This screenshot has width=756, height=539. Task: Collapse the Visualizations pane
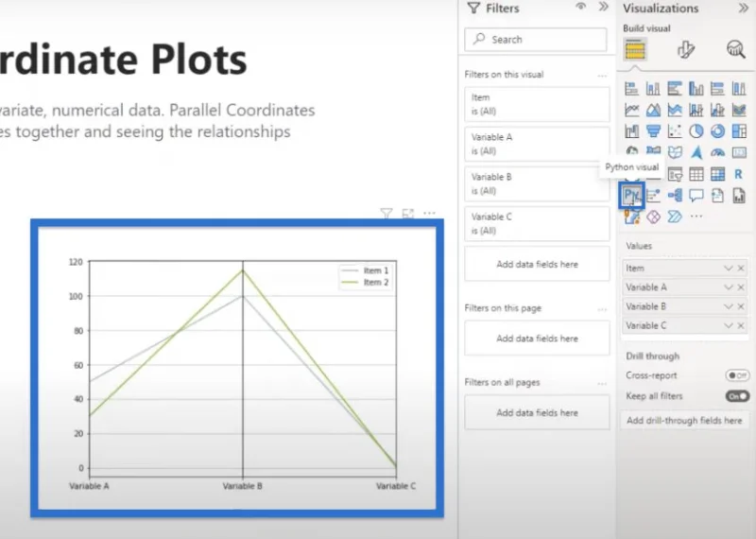tap(743, 8)
